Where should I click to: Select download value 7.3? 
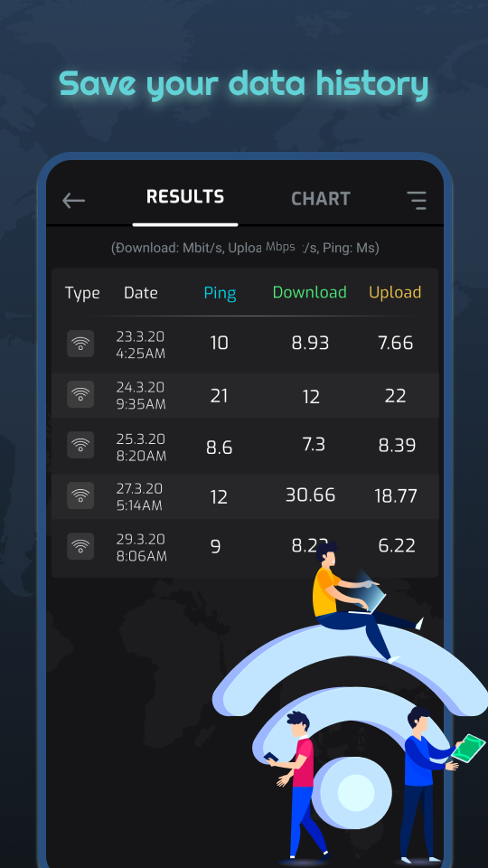pyautogui.click(x=314, y=445)
